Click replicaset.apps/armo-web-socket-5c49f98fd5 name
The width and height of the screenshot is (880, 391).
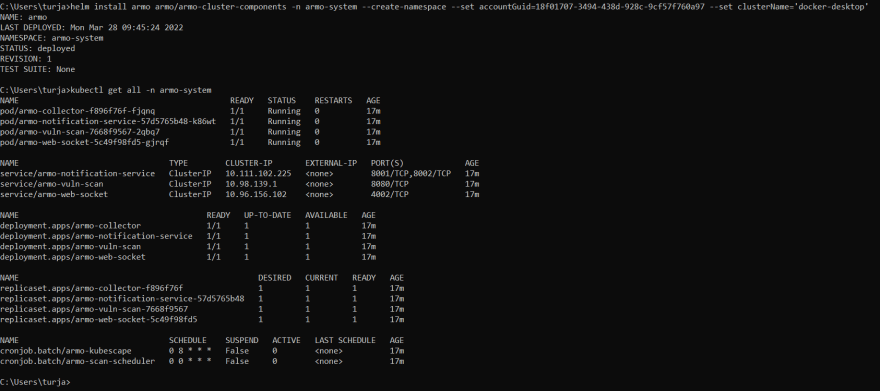[99, 319]
